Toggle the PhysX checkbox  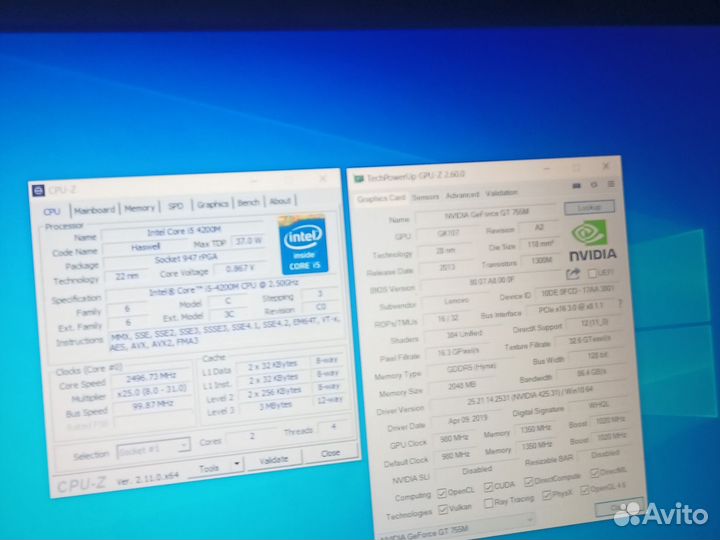point(546,495)
